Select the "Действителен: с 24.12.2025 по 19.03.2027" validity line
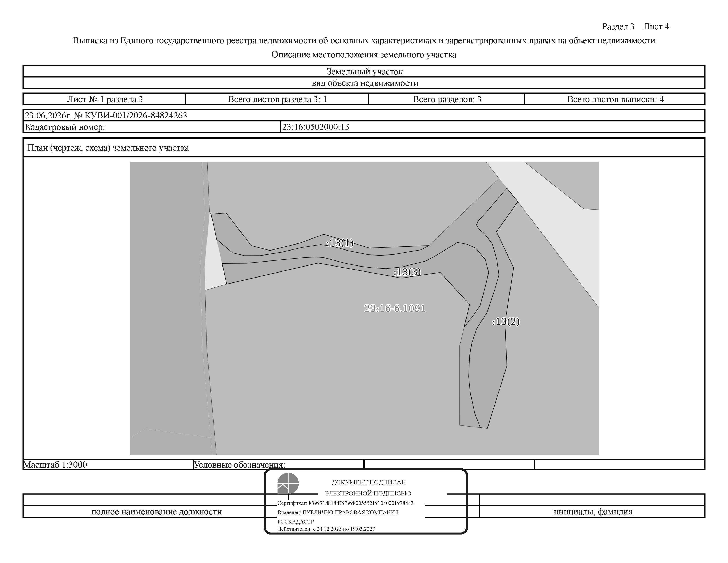728x563 pixels. click(x=326, y=529)
